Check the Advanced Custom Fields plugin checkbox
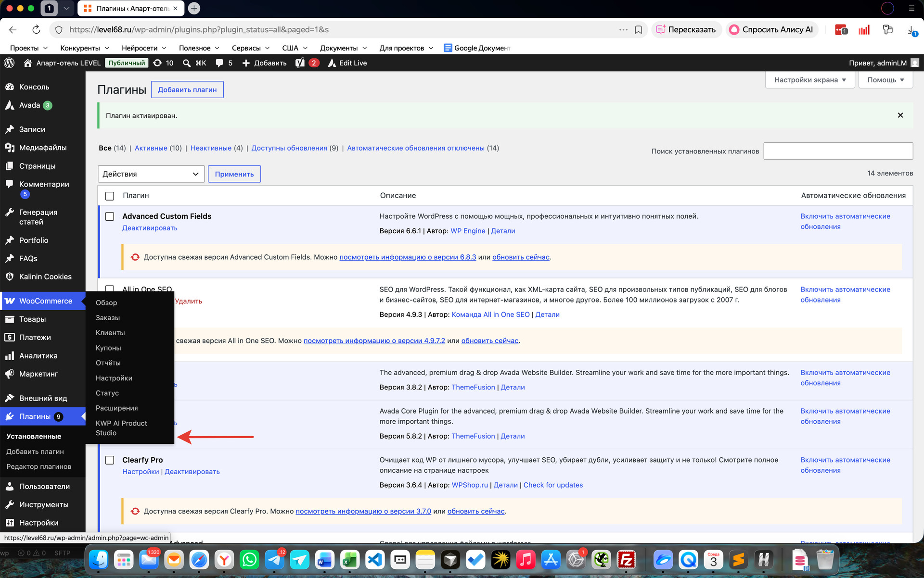The height and width of the screenshot is (578, 924). coord(110,216)
